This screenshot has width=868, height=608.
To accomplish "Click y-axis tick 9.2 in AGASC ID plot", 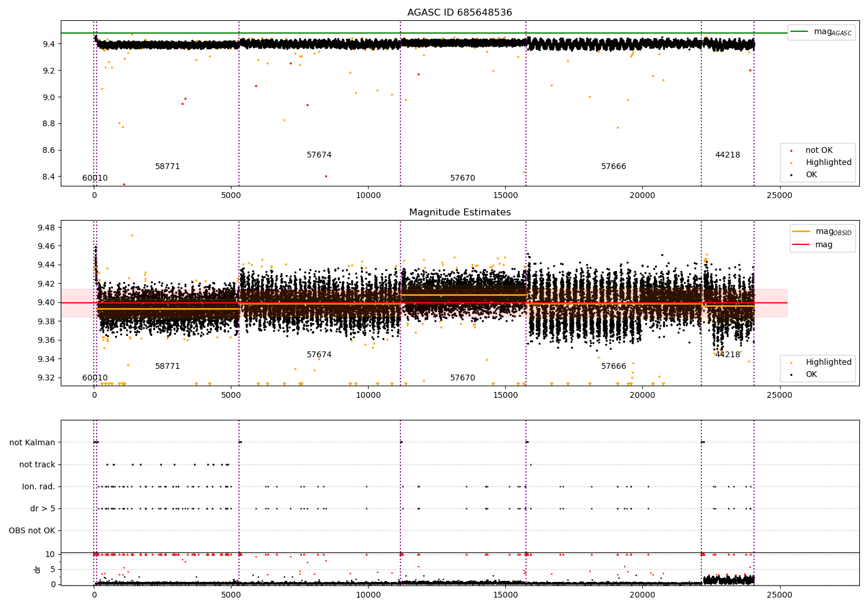I will pyautogui.click(x=49, y=71).
